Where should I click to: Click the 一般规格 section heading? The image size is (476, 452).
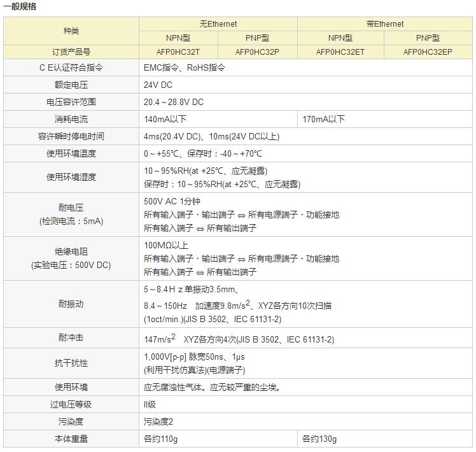tap(20, 7)
